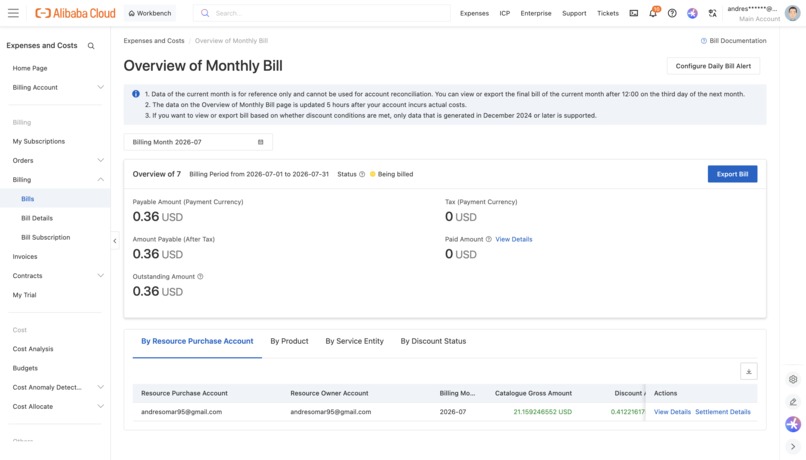Open the feedback edit icon on right edge
Image resolution: width=806 pixels, height=460 pixels.
click(x=793, y=402)
